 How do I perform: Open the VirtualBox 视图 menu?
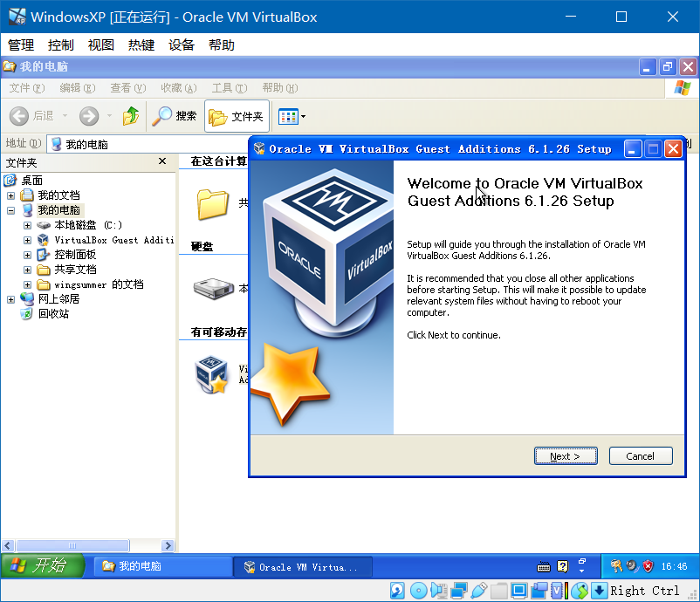coord(101,44)
